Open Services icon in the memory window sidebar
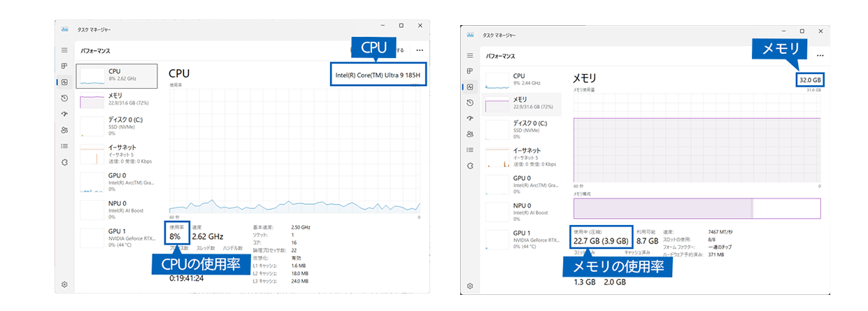Image resolution: width=868 pixels, height=311 pixels. click(x=470, y=166)
